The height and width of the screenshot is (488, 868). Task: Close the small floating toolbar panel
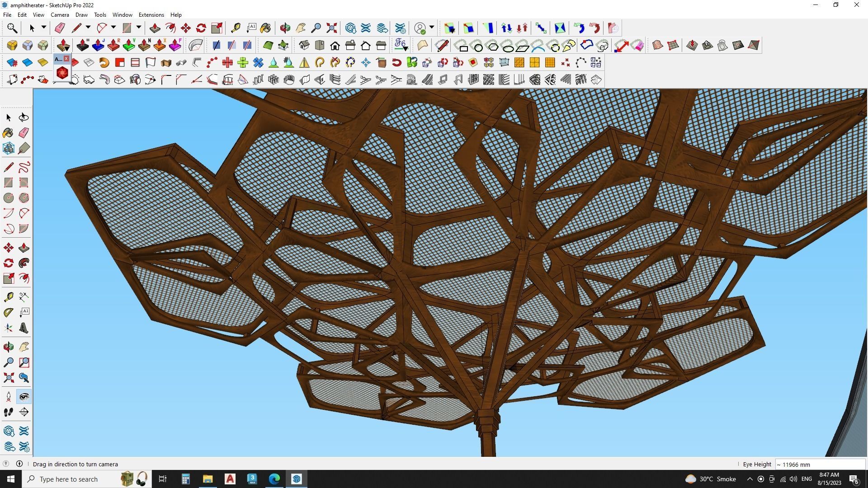66,59
